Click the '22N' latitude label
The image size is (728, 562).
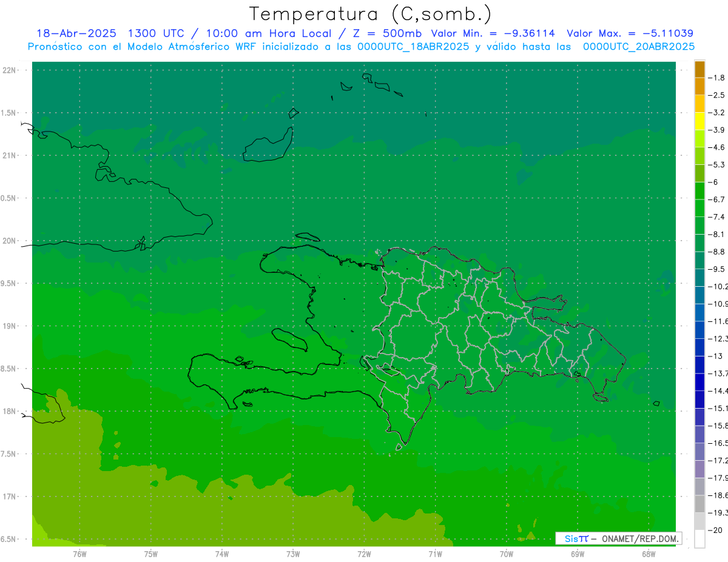tap(10, 70)
